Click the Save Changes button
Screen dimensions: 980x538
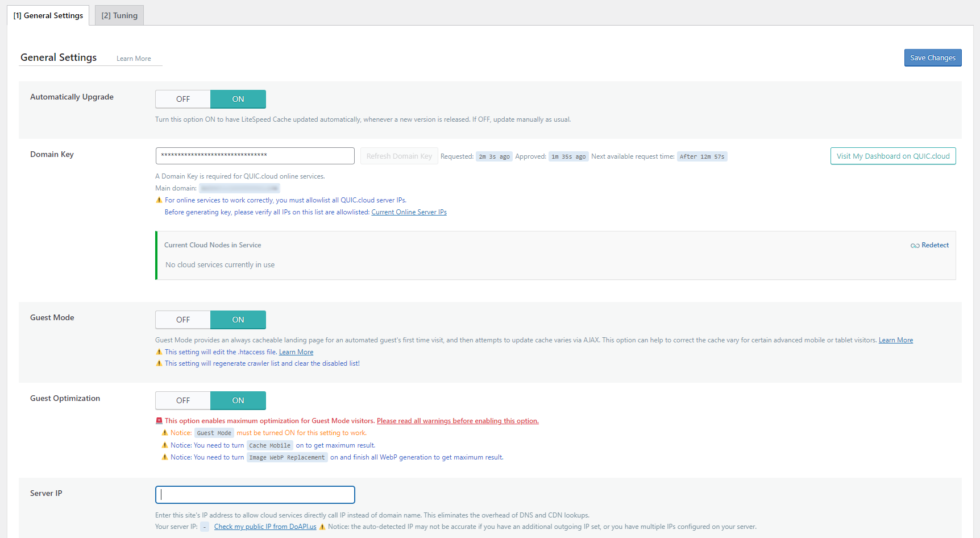point(933,57)
